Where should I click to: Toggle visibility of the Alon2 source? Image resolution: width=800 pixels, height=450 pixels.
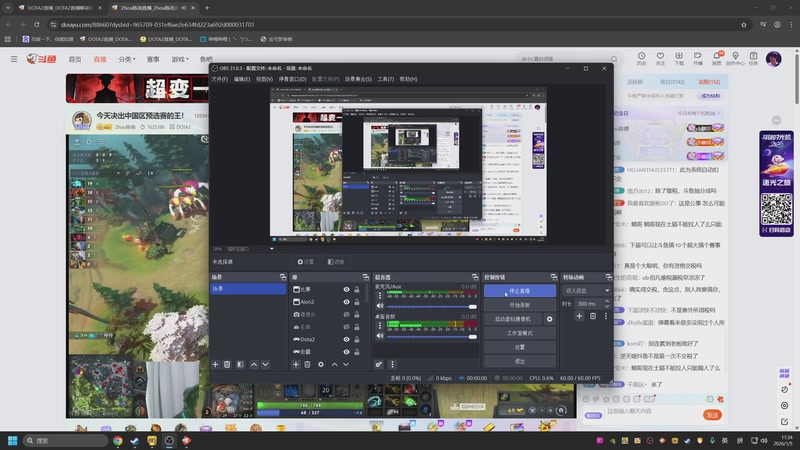346,302
